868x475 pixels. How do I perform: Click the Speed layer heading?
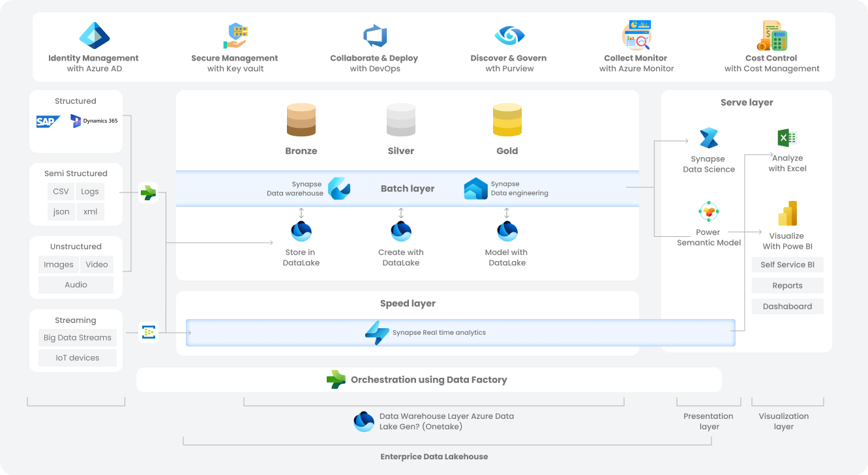point(408,303)
